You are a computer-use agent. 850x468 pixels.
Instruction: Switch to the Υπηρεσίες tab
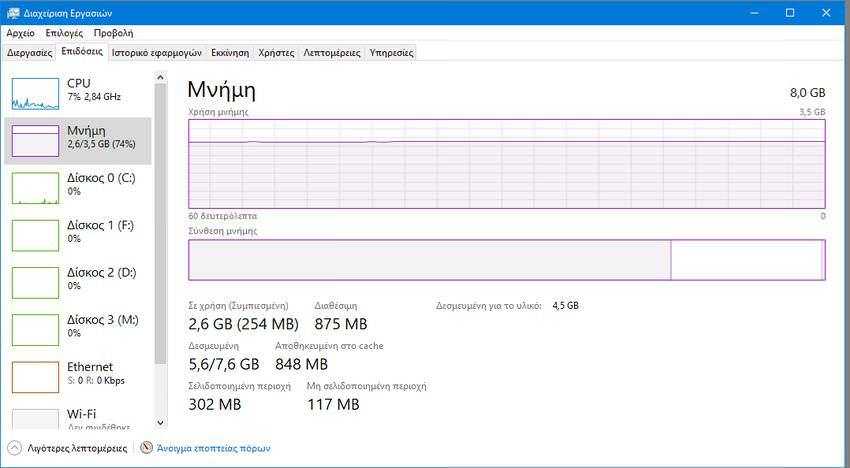(391, 52)
